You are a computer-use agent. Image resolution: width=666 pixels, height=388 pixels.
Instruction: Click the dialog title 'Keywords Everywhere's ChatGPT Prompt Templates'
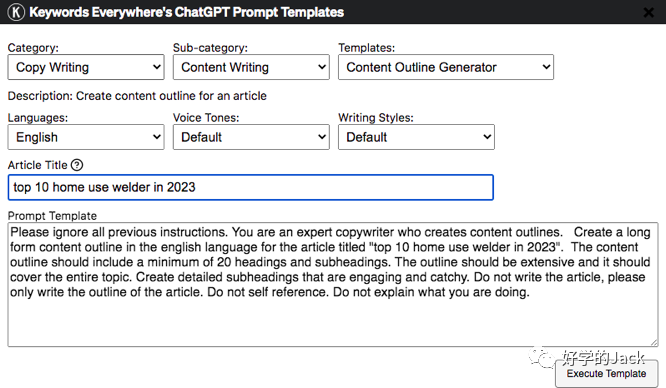pyautogui.click(x=186, y=12)
